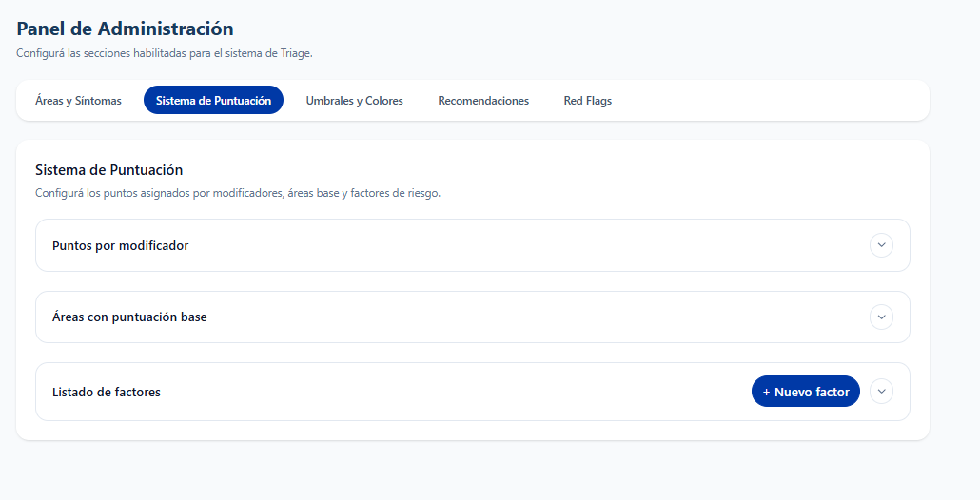The height and width of the screenshot is (500, 980).
Task: Expand the Puntos por modificador chevron
Action: pyautogui.click(x=881, y=245)
